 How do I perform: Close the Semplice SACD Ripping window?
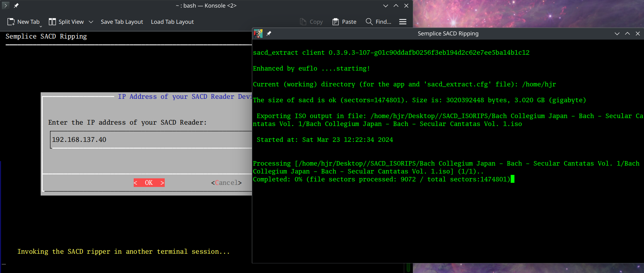(x=638, y=33)
